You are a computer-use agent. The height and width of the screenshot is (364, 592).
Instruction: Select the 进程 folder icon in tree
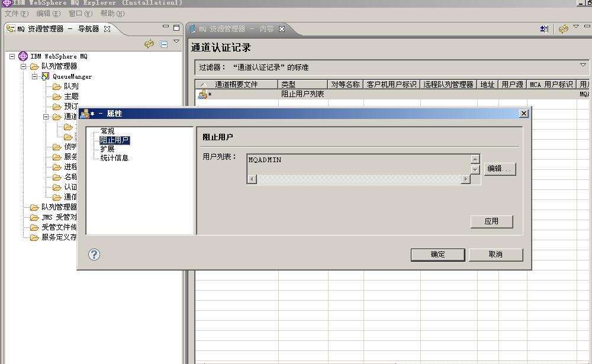pos(57,167)
